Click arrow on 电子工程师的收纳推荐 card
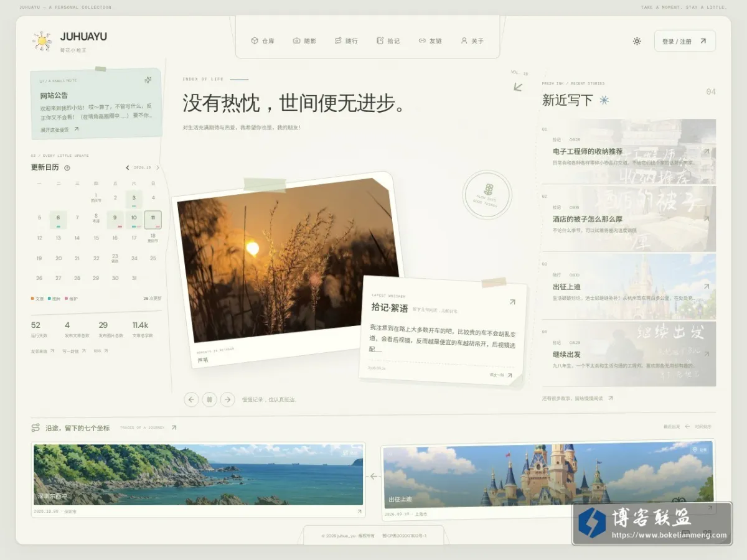Image resolution: width=747 pixels, height=560 pixels. tap(707, 151)
